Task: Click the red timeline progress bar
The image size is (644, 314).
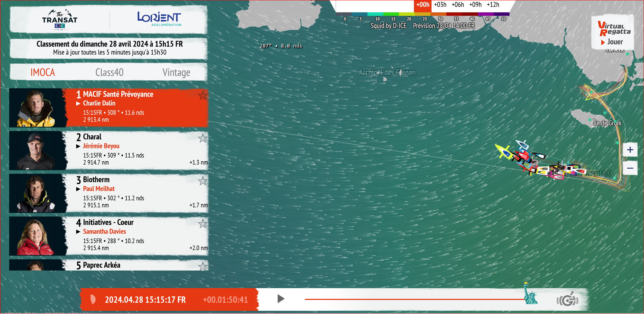Action: 414,299
